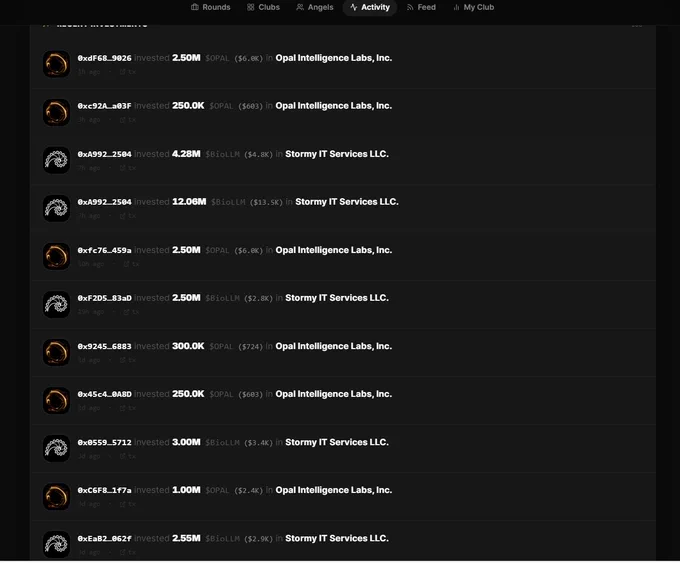The height and width of the screenshot is (563, 680).
Task: Click Opal avatar in 0xC6F8_1f7a row
Action: 56,496
